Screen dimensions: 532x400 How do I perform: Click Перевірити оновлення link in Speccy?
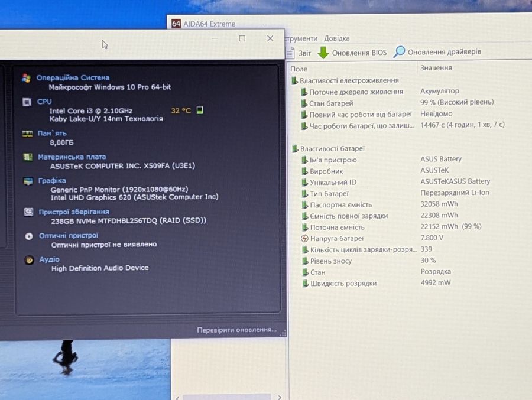point(237,330)
